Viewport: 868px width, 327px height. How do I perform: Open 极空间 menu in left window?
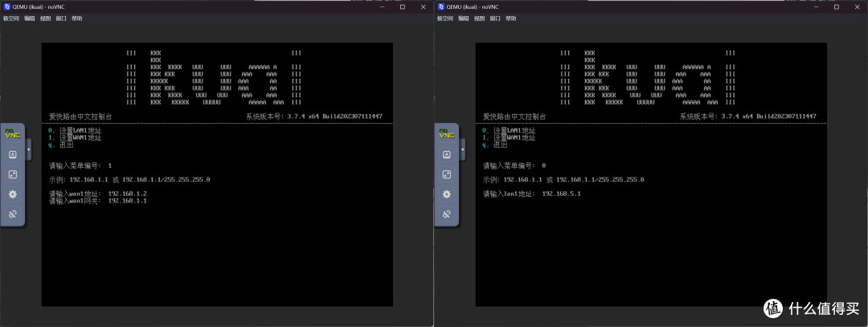11,18
